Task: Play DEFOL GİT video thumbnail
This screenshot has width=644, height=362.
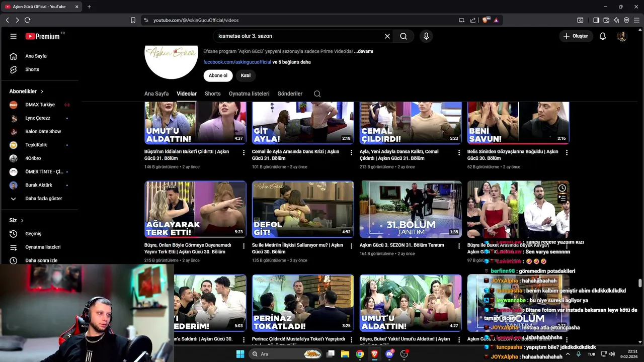Action: click(303, 209)
